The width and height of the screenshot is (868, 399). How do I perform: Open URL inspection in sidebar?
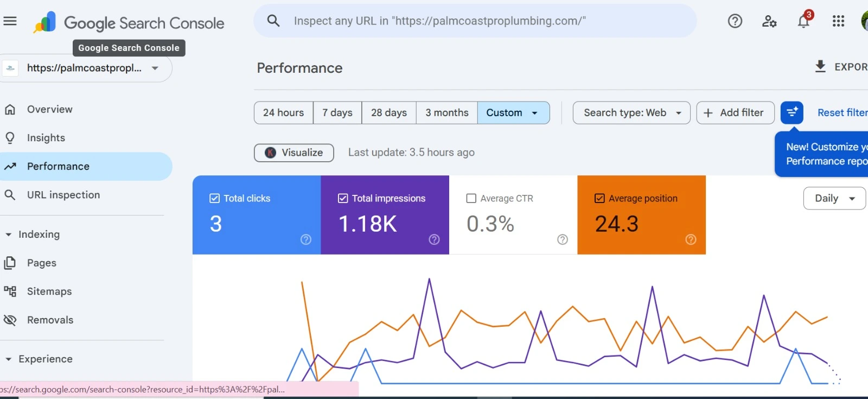86,195
